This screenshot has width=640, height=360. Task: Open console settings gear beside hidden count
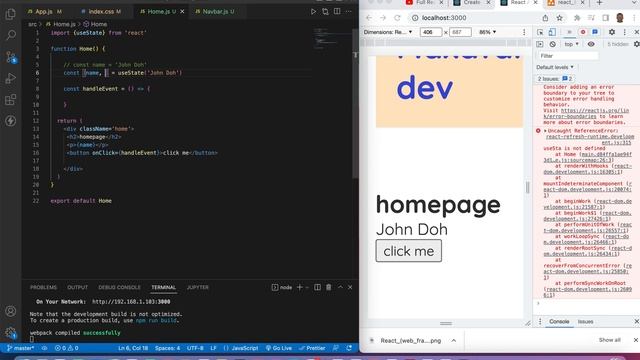637,44
